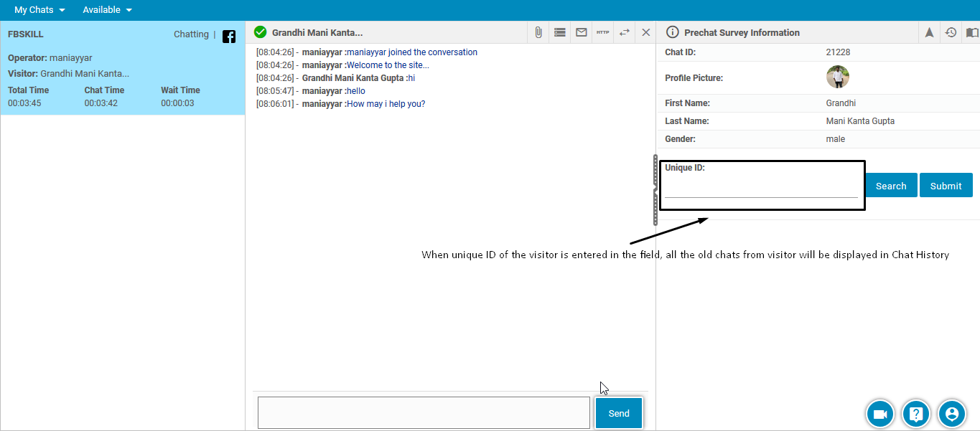Open the My Chats dropdown menu
980x431 pixels.
point(39,10)
